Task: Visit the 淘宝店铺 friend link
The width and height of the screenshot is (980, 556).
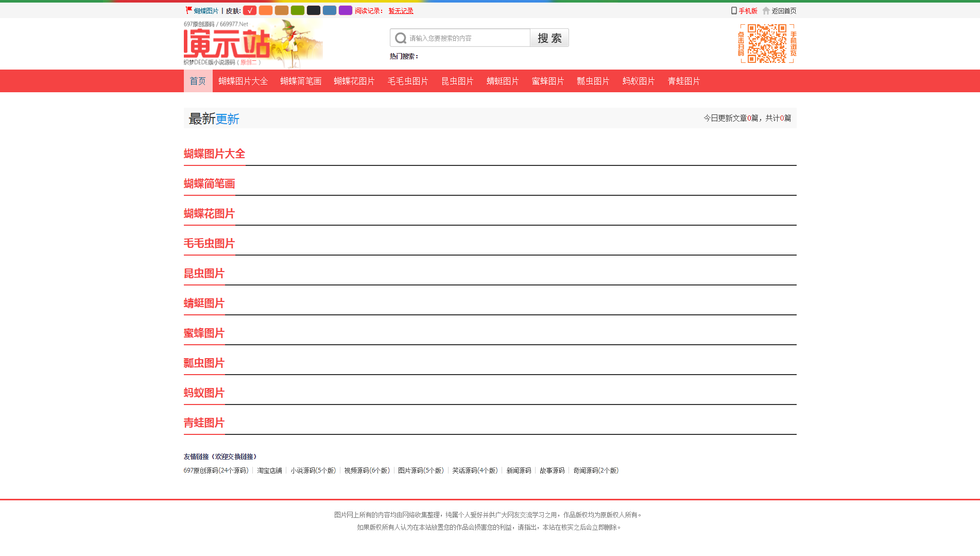Action: tap(270, 470)
